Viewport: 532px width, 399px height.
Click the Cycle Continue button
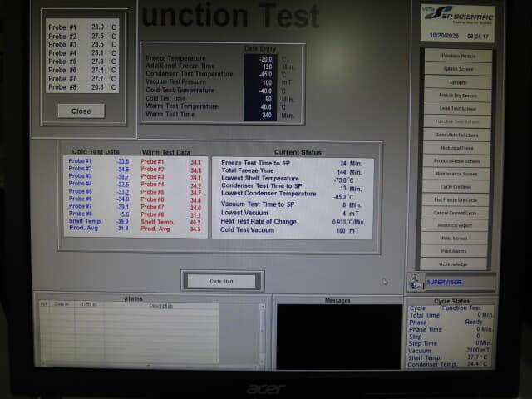[x=456, y=186]
